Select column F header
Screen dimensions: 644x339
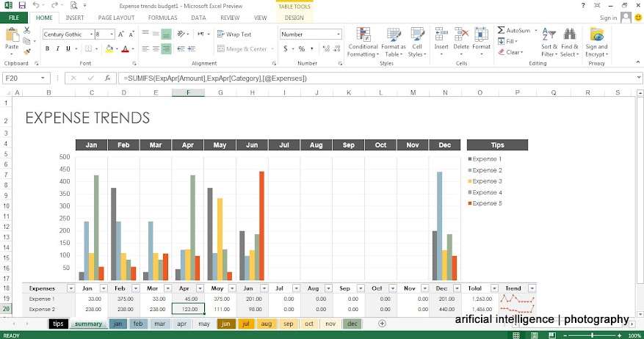coord(188,92)
